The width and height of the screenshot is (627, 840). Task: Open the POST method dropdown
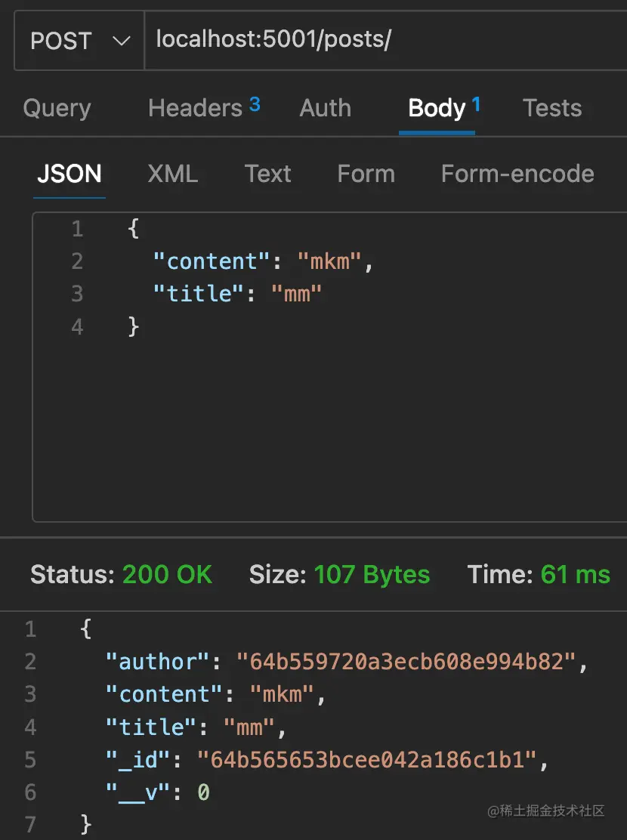(79, 40)
